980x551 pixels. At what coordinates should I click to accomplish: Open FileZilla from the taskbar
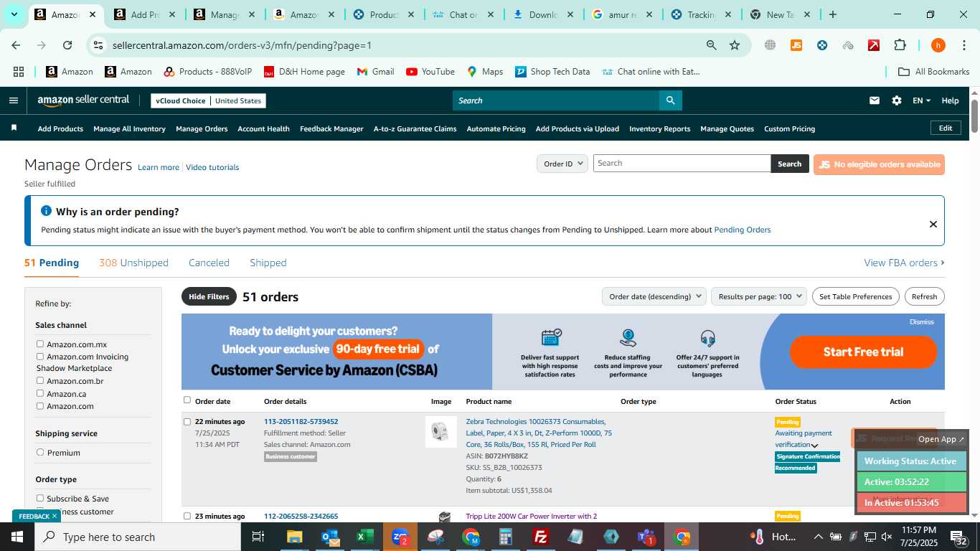click(x=541, y=537)
